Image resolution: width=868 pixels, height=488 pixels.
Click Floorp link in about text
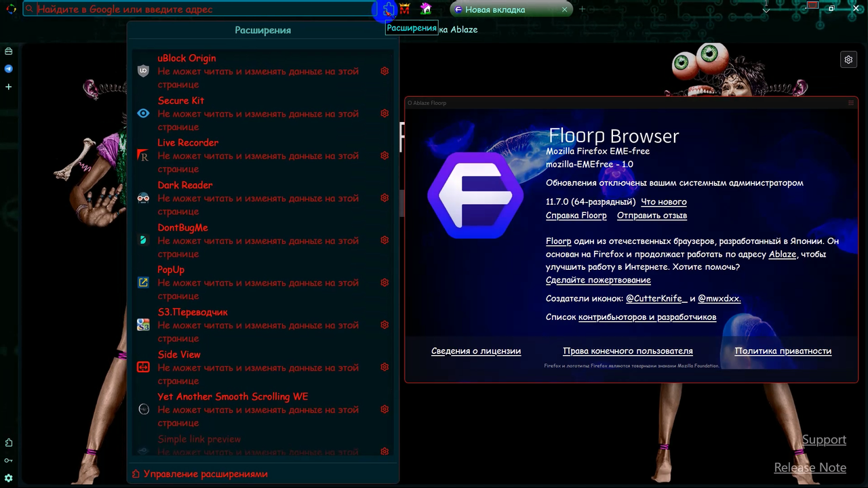[559, 241]
